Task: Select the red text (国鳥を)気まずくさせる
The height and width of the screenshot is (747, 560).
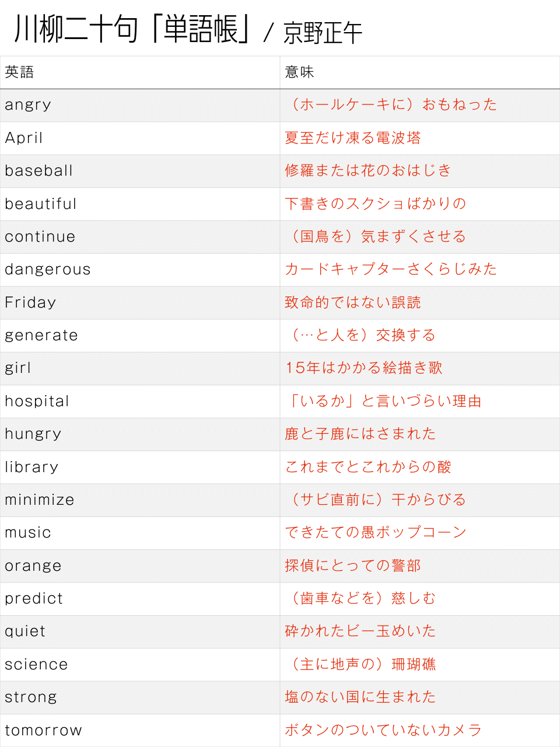Action: click(x=376, y=236)
